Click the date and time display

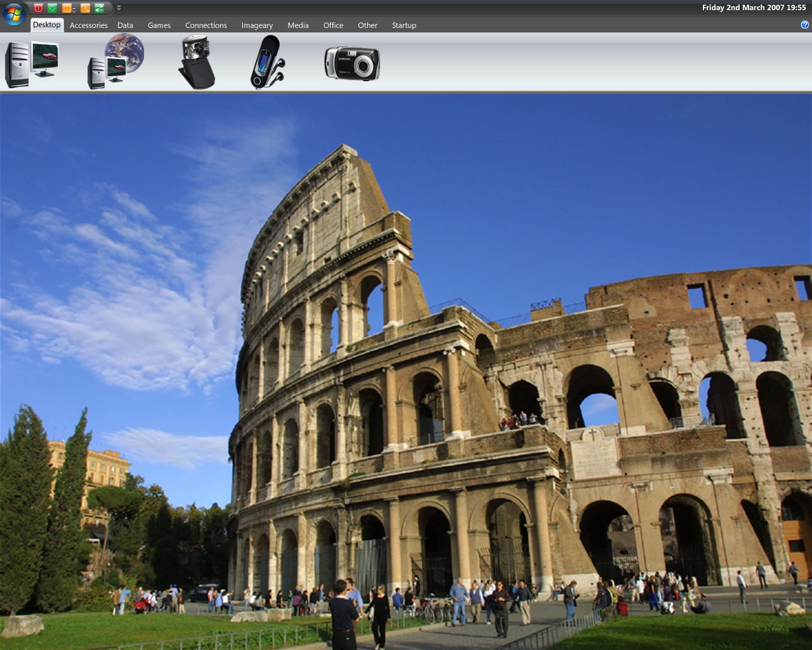point(754,8)
